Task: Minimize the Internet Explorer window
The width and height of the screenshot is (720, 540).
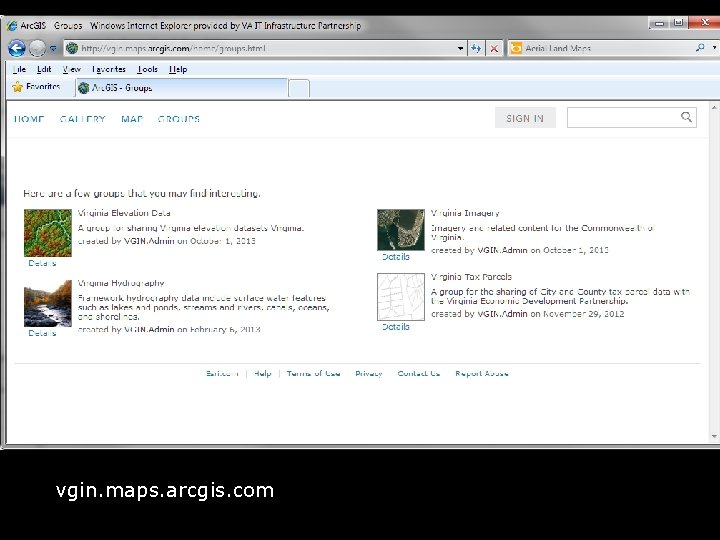Action: (659, 23)
